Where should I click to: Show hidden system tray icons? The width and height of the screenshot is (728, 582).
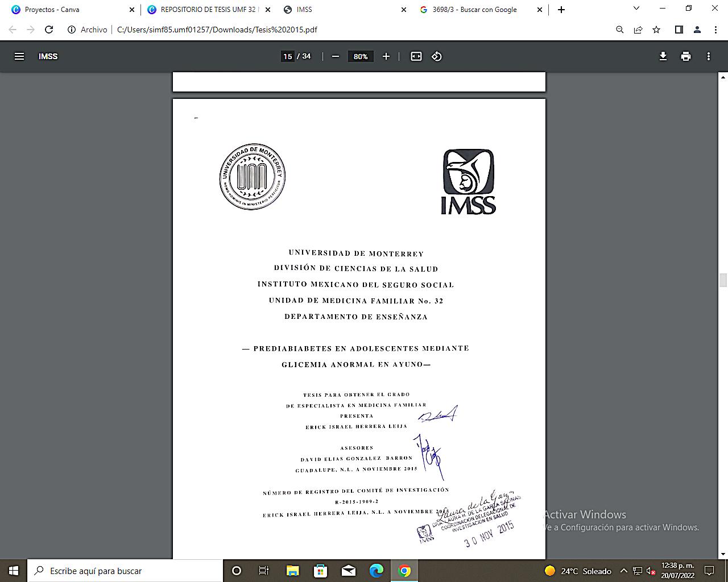623,571
